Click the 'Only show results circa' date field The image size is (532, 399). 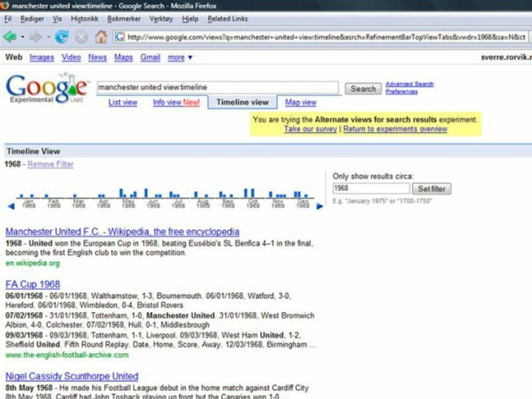click(371, 188)
